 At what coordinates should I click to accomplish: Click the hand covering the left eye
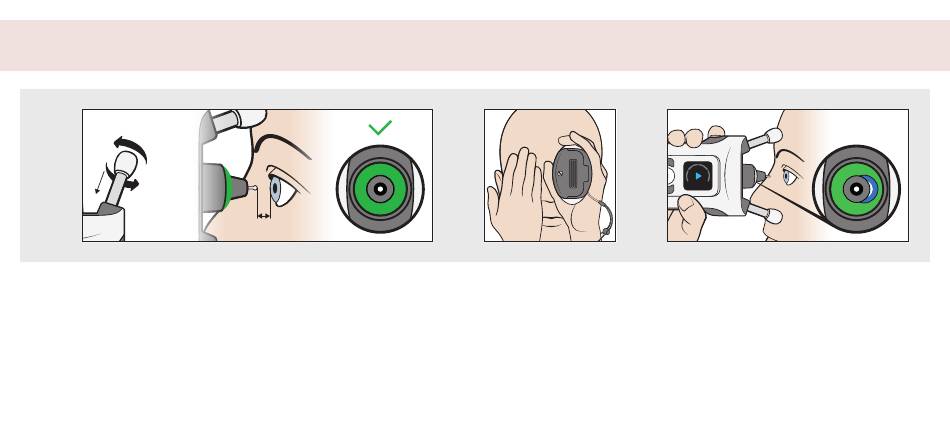pyautogui.click(x=515, y=194)
